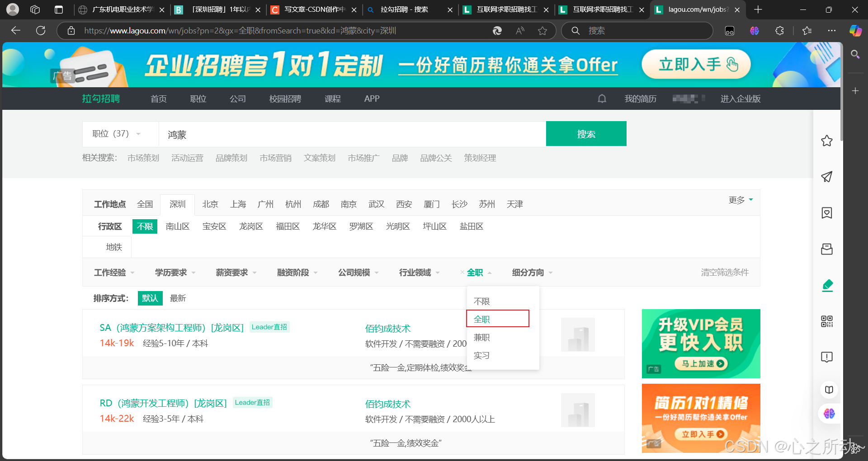Expand the 细分方向 filter dropdown
The width and height of the screenshot is (868, 461).
tap(533, 273)
